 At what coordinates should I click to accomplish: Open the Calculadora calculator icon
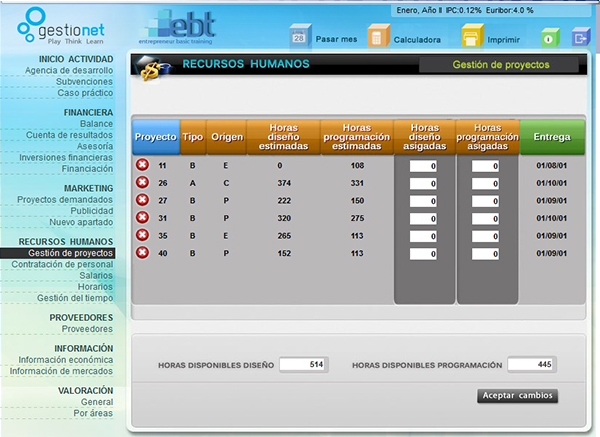click(x=378, y=37)
